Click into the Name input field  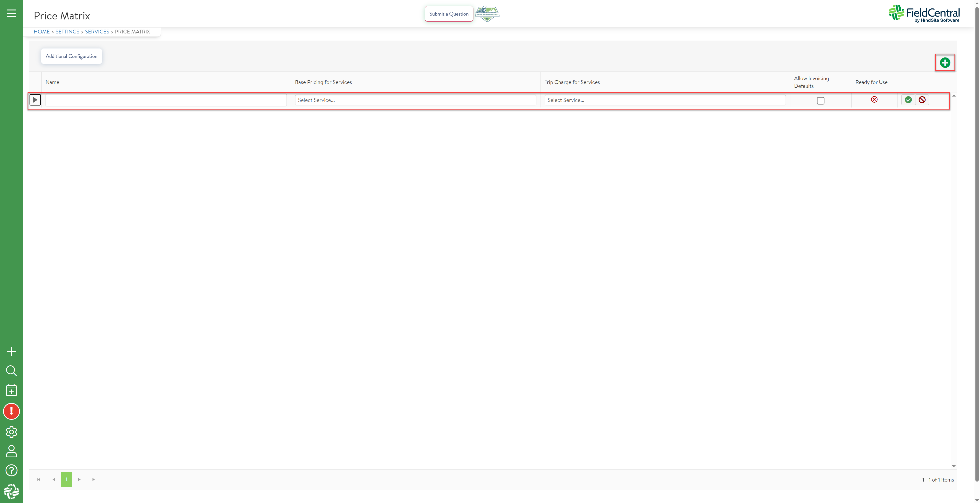tap(166, 100)
